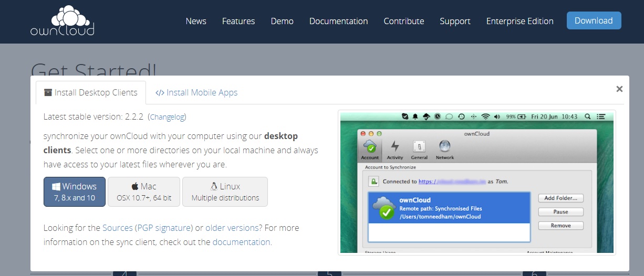Click the Pause button in the client screenshot
644x276 pixels.
pyautogui.click(x=560, y=211)
